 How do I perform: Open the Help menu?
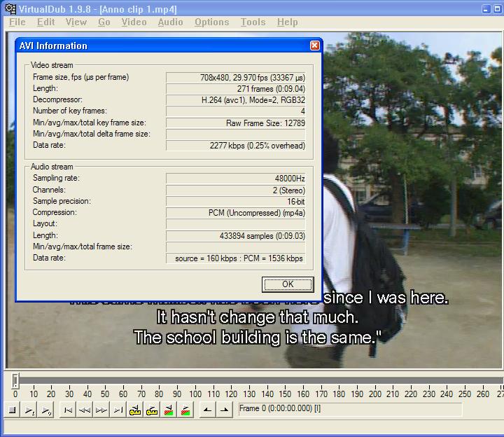coord(288,22)
